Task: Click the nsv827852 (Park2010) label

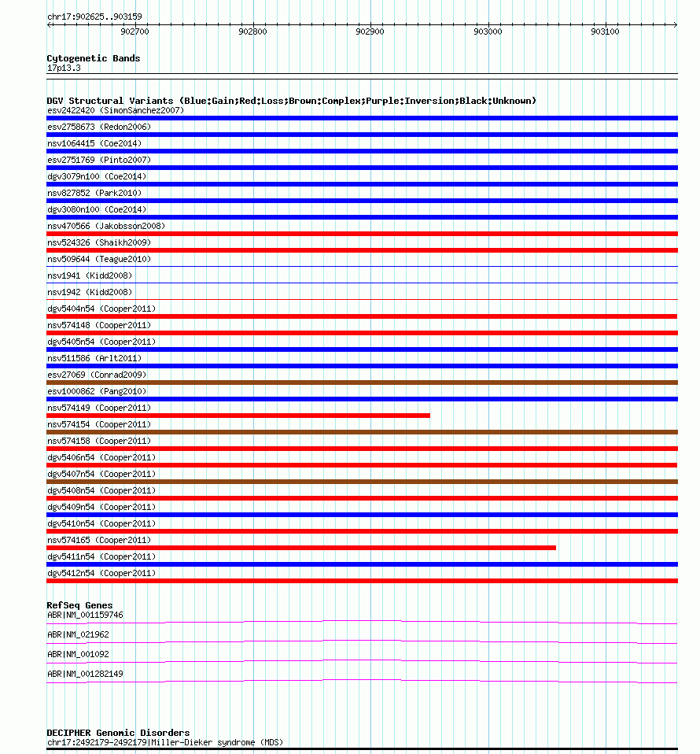Action: [x=94, y=193]
